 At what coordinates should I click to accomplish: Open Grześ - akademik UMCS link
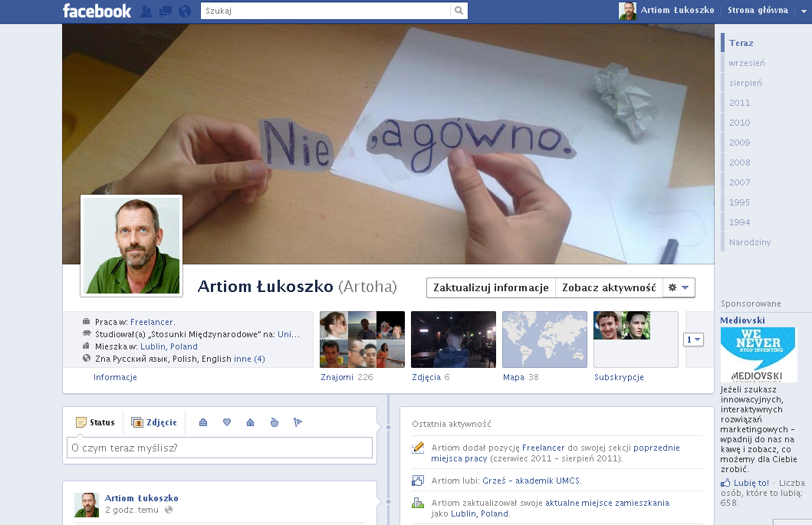[531, 481]
